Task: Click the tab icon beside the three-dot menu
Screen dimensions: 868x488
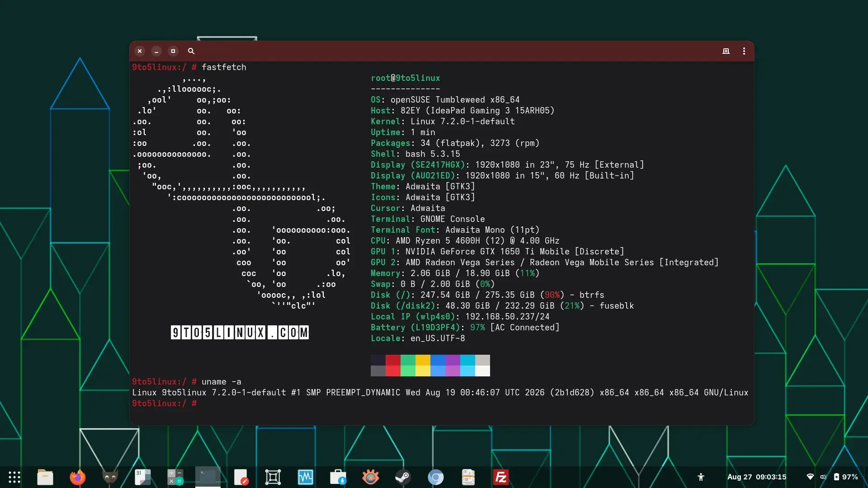Action: [726, 51]
